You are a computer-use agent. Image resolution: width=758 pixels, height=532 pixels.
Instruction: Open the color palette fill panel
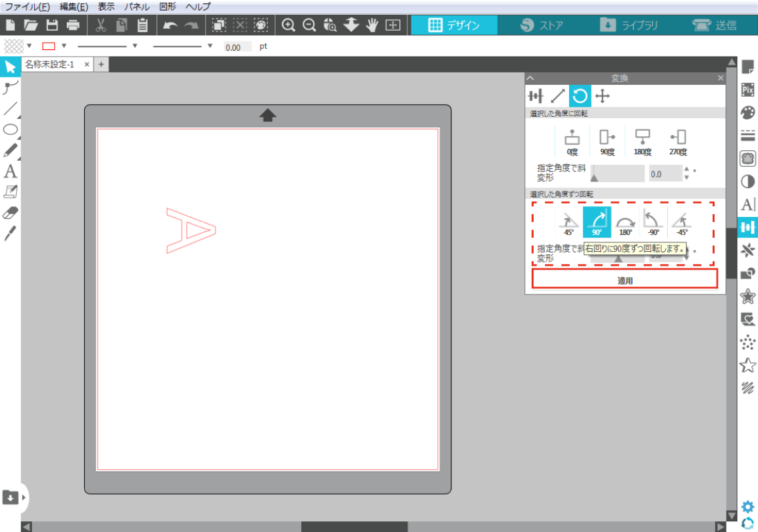coord(748,112)
